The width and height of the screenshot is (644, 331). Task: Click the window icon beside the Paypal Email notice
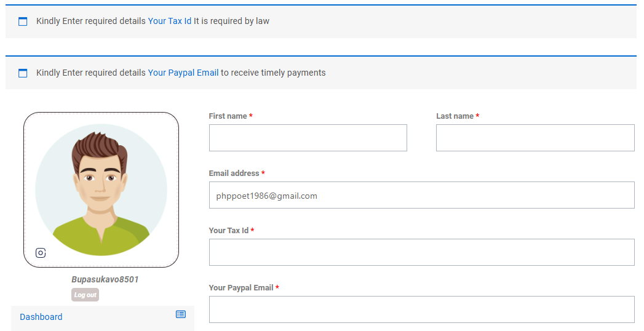(x=23, y=73)
